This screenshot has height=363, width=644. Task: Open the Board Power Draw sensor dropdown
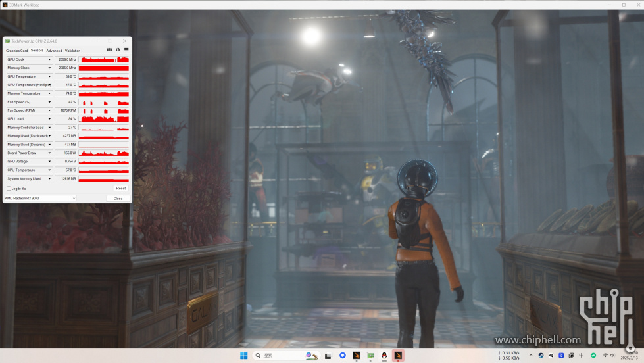click(x=50, y=153)
